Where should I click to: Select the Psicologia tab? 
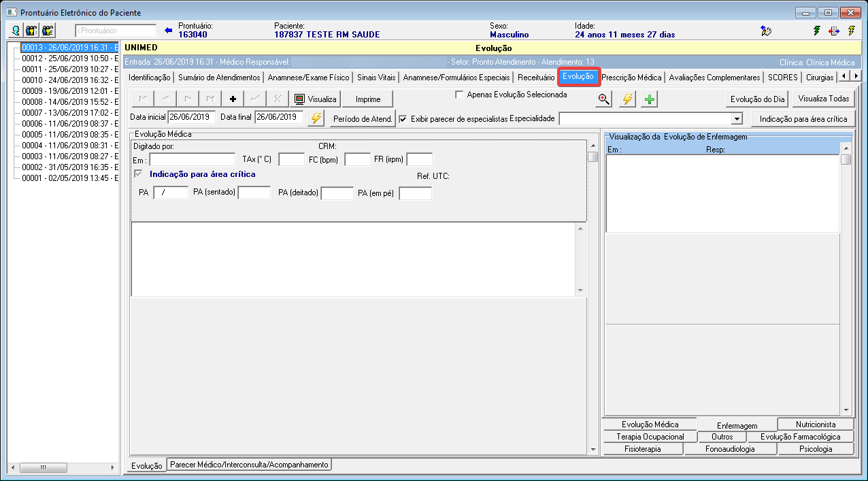(815, 449)
